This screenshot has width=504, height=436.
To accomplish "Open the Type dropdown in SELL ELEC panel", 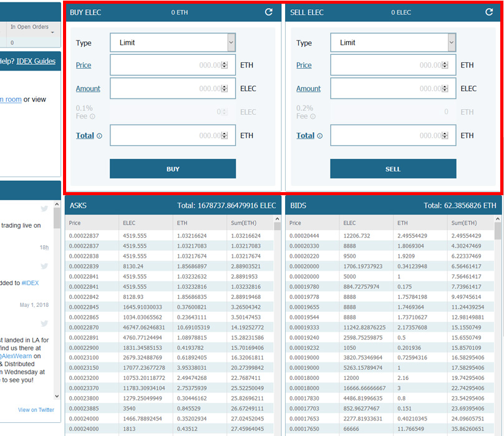I will pos(393,42).
